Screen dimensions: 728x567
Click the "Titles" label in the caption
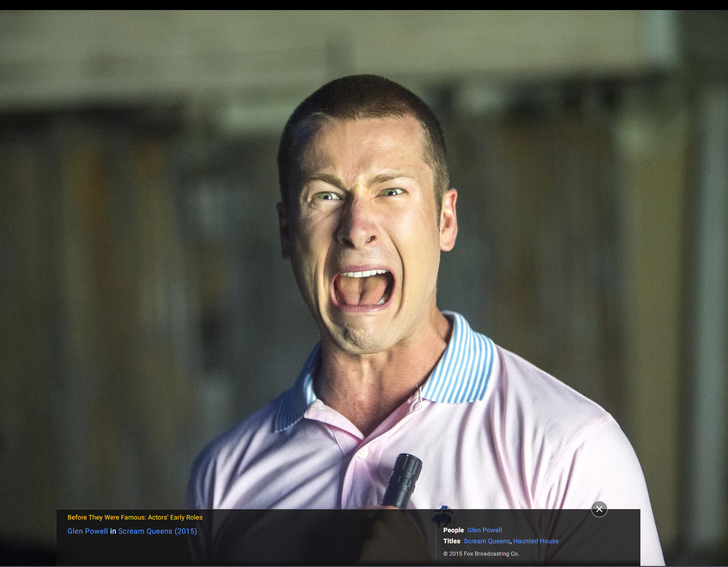[x=452, y=541]
